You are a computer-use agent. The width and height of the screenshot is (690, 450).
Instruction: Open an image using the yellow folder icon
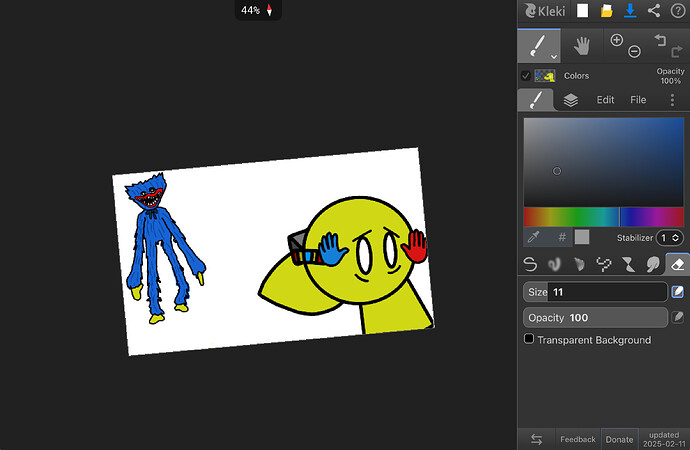tap(606, 11)
